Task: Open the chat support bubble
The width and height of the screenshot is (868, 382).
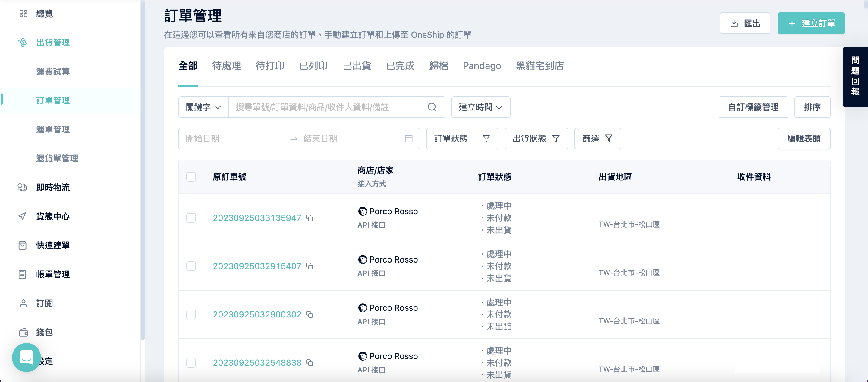Action: [x=26, y=357]
